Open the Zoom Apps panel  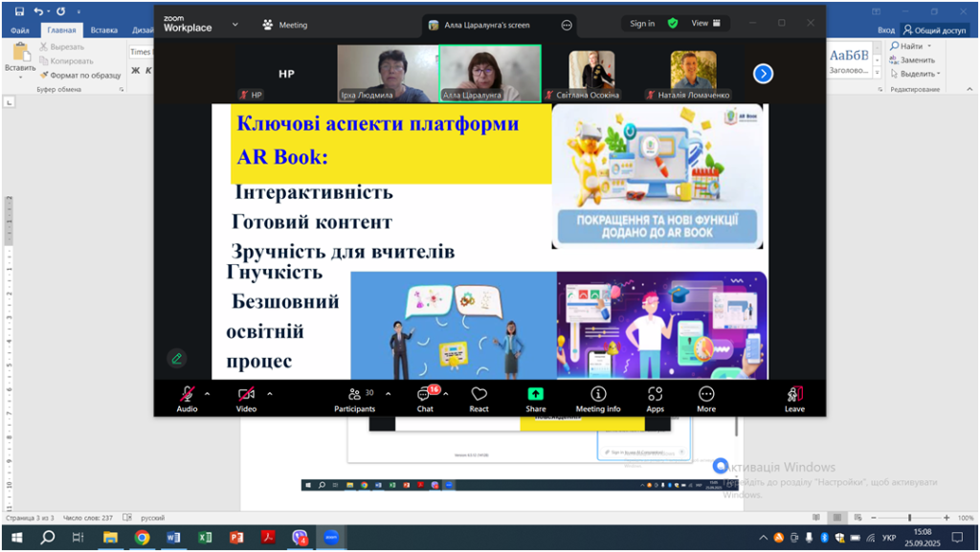click(655, 399)
